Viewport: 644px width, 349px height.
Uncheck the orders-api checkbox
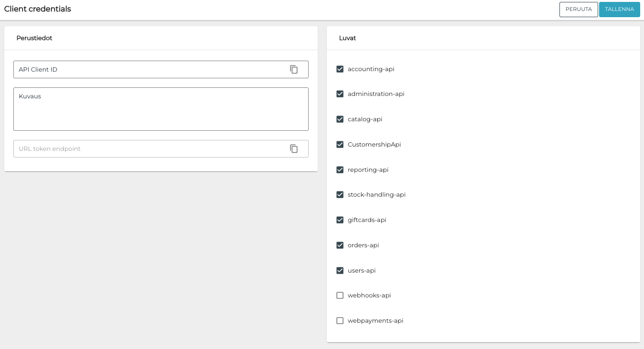(340, 245)
